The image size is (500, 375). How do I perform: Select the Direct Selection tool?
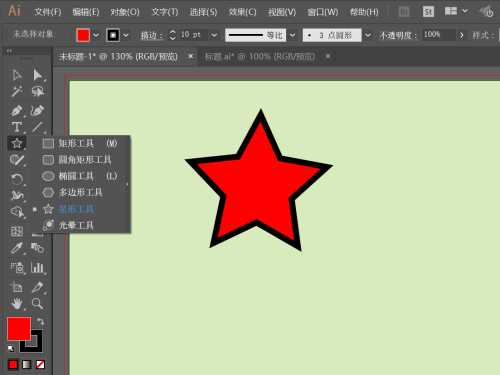(38, 75)
